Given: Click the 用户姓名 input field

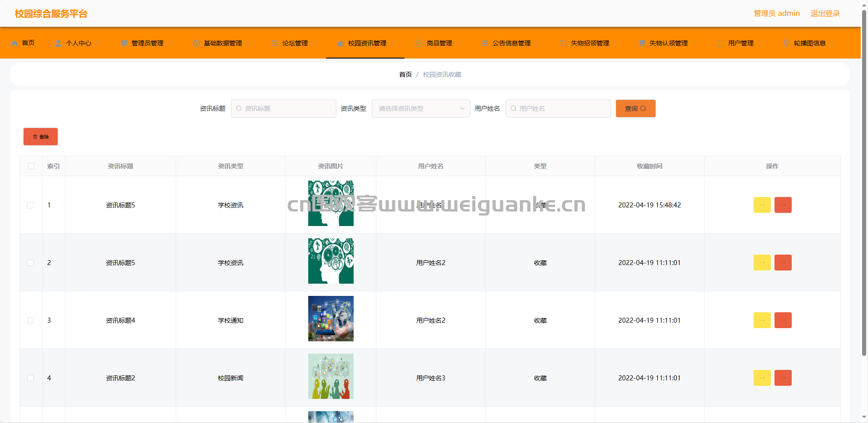Looking at the screenshot, I should coord(558,108).
